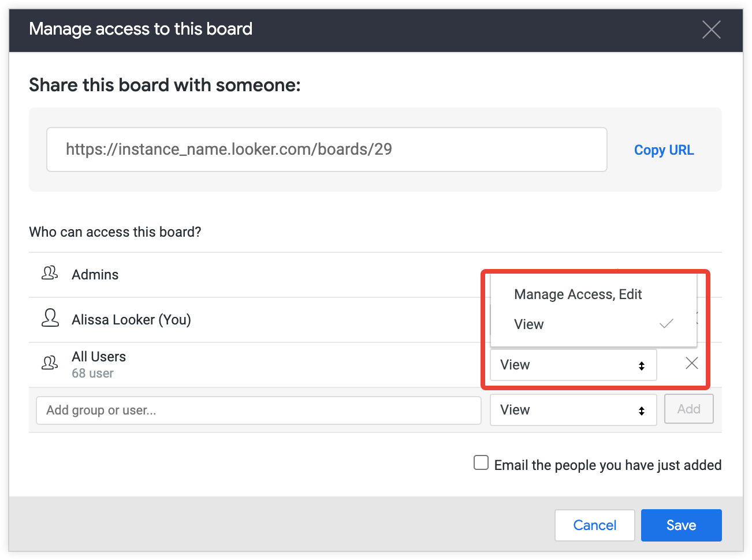
Task: Select Manage Access, Edit option
Action: coord(578,294)
